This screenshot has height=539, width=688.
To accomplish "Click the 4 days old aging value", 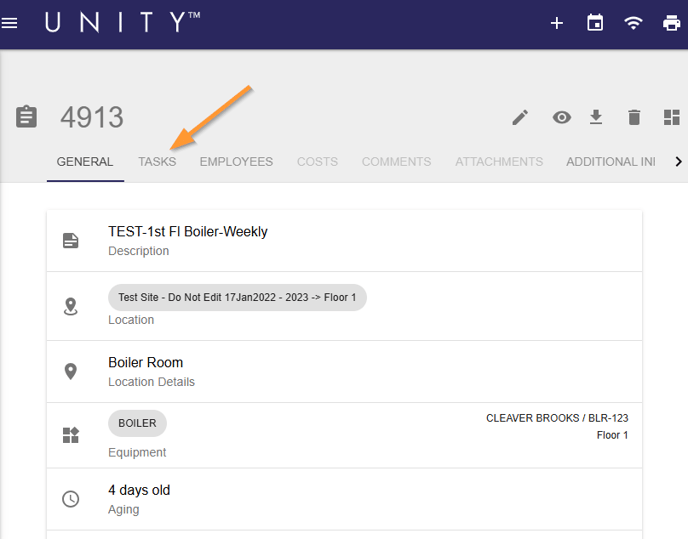I will 139,490.
